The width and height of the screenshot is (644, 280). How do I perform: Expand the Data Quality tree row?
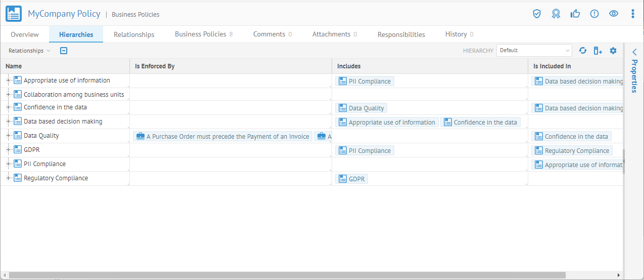(9, 136)
